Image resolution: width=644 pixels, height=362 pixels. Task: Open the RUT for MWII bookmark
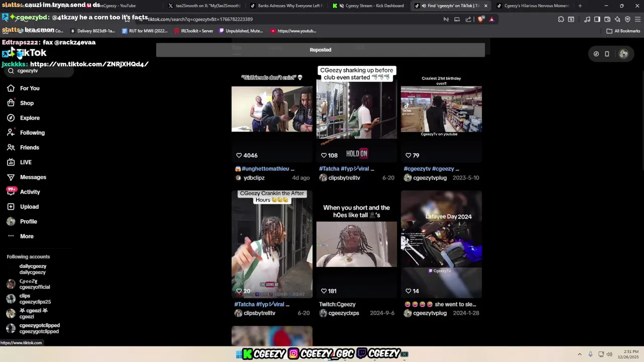coord(145,31)
